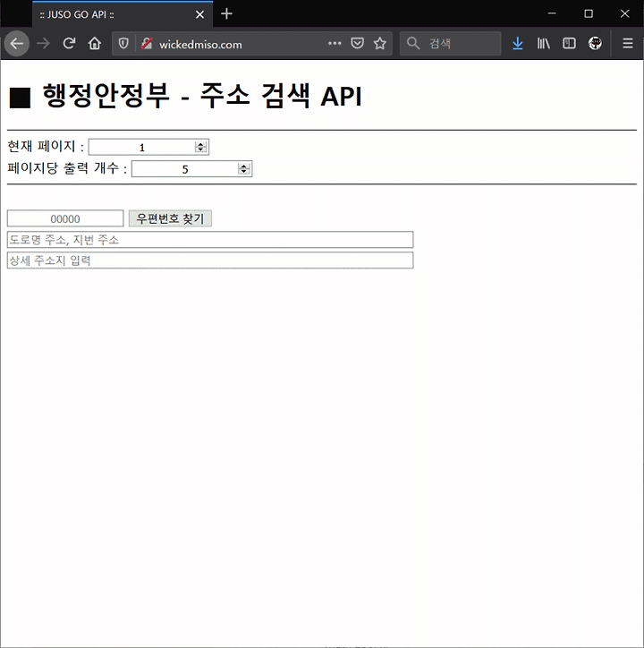Close the browser window

(x=625, y=13)
